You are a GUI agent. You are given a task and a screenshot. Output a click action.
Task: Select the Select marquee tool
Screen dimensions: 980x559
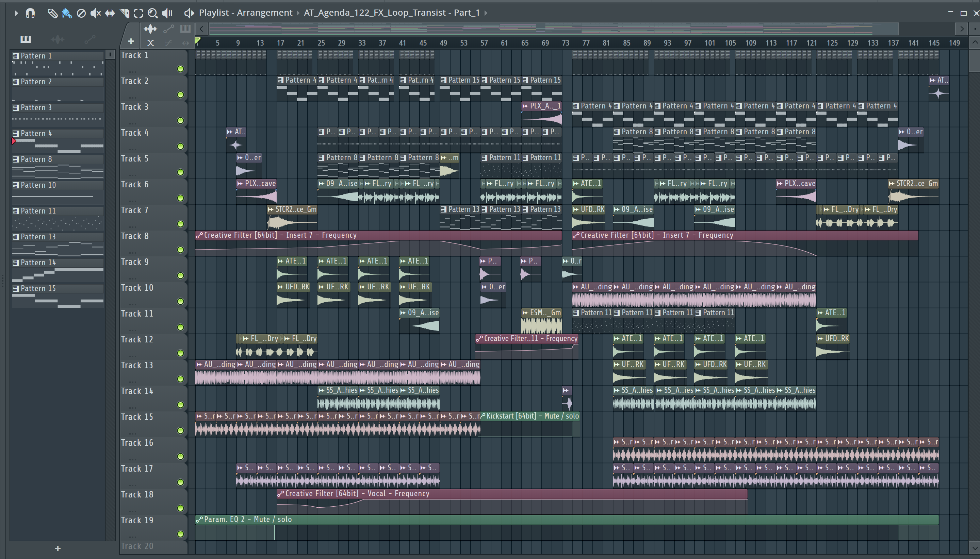coord(138,14)
